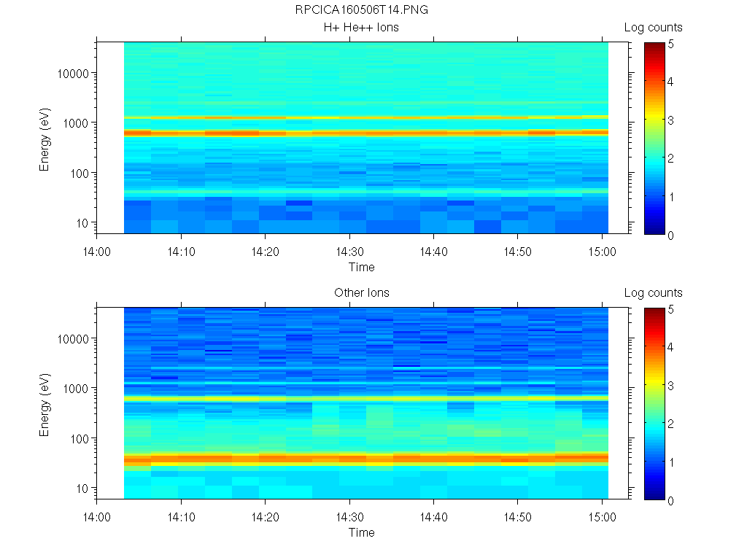Select the 'Other Ions' panel title
The height and width of the screenshot is (560, 747).
[362, 293]
